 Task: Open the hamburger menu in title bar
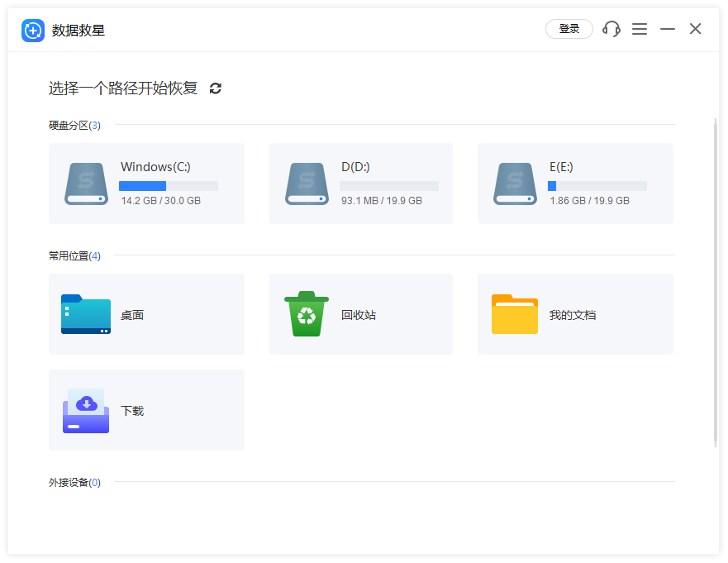(x=640, y=29)
